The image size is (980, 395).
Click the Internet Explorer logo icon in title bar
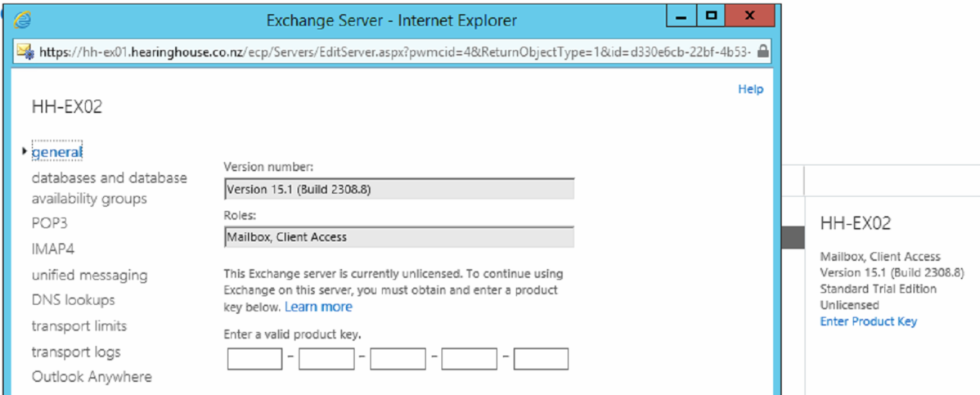[23, 20]
